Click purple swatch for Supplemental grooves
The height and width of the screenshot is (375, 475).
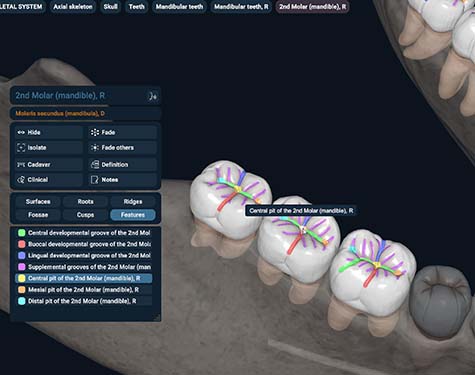pyautogui.click(x=22, y=267)
